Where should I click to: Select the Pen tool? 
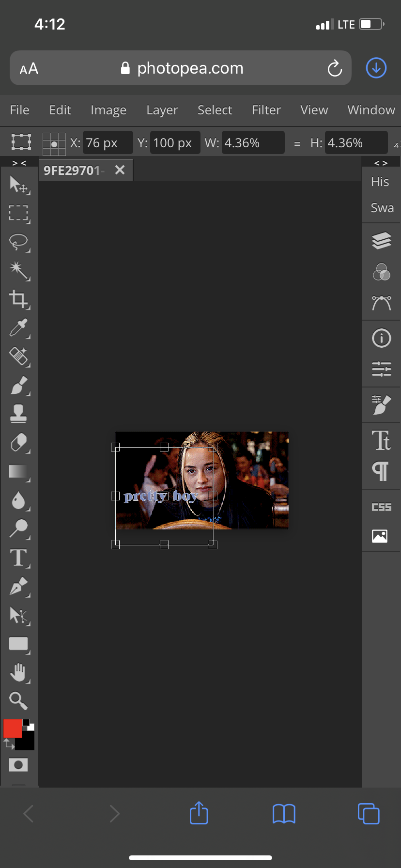(19, 586)
